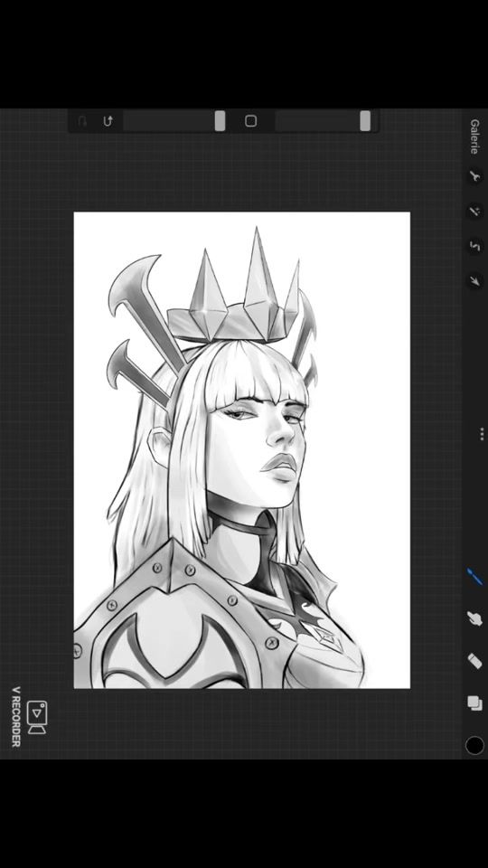Select the Smudge finger tool
The height and width of the screenshot is (868, 488).
pyautogui.click(x=474, y=618)
